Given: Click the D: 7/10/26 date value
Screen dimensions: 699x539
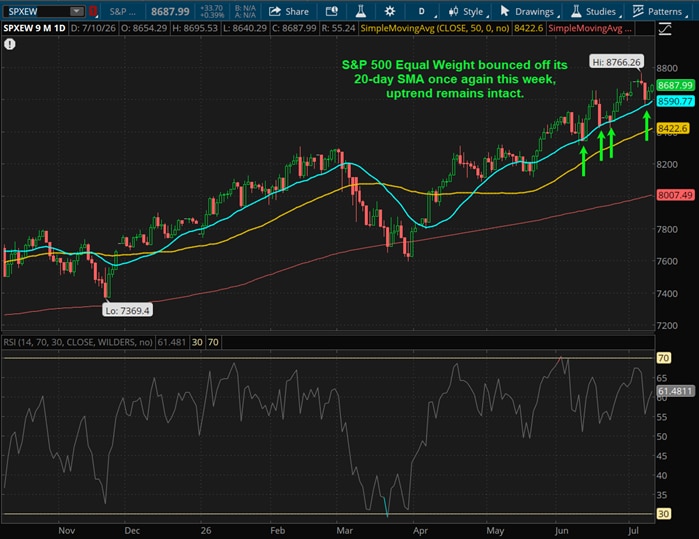Looking at the screenshot, I should pyautogui.click(x=93, y=29).
